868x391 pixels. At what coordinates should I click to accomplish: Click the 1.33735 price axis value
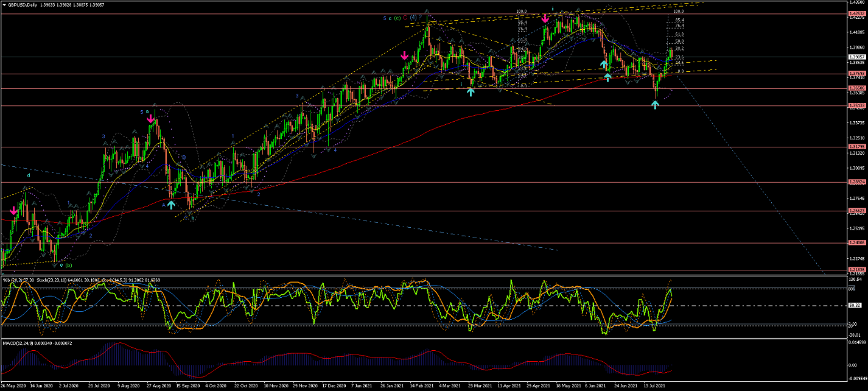[857, 123]
